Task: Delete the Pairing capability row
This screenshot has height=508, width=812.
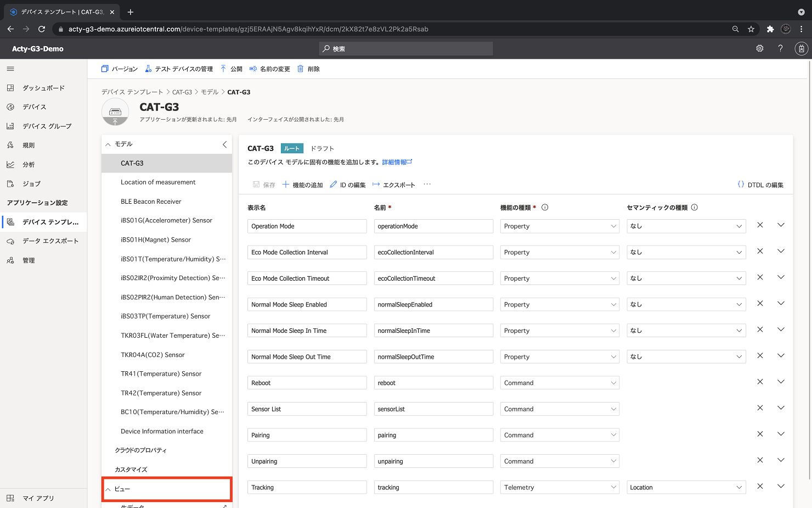Action: click(760, 434)
